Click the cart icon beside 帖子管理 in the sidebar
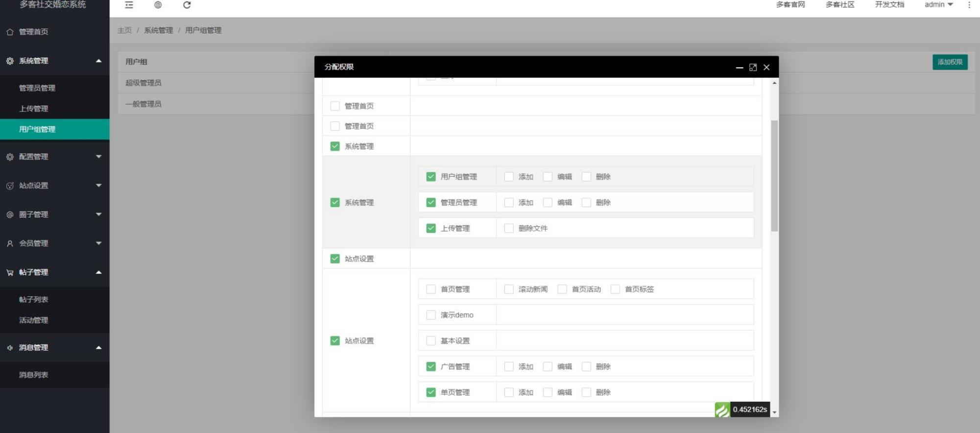 [10, 272]
